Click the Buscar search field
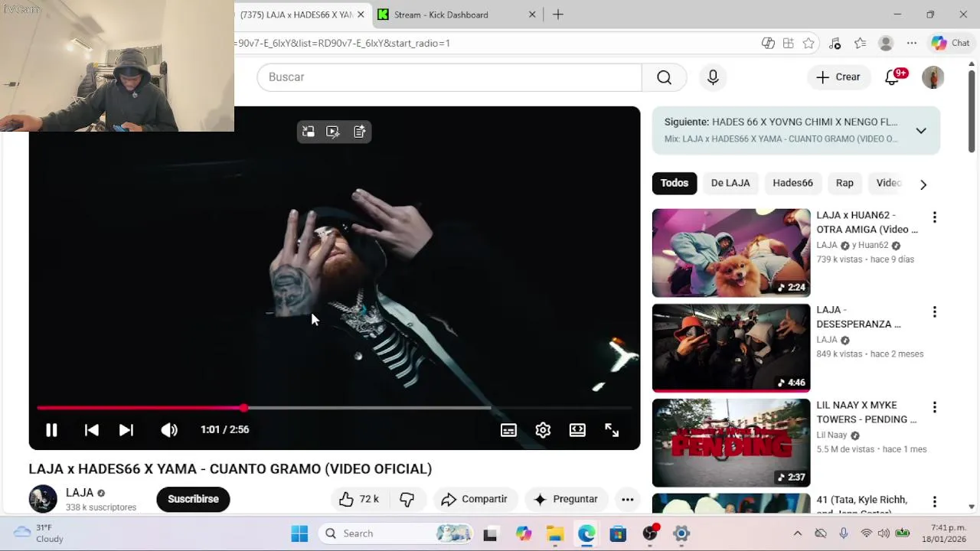980x551 pixels. [x=449, y=77]
